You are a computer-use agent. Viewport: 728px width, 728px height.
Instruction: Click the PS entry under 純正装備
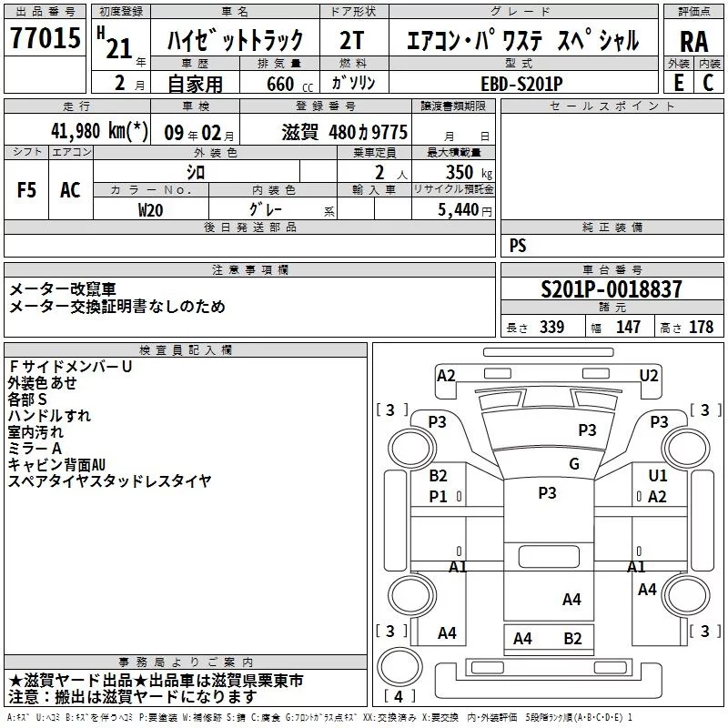tap(518, 246)
